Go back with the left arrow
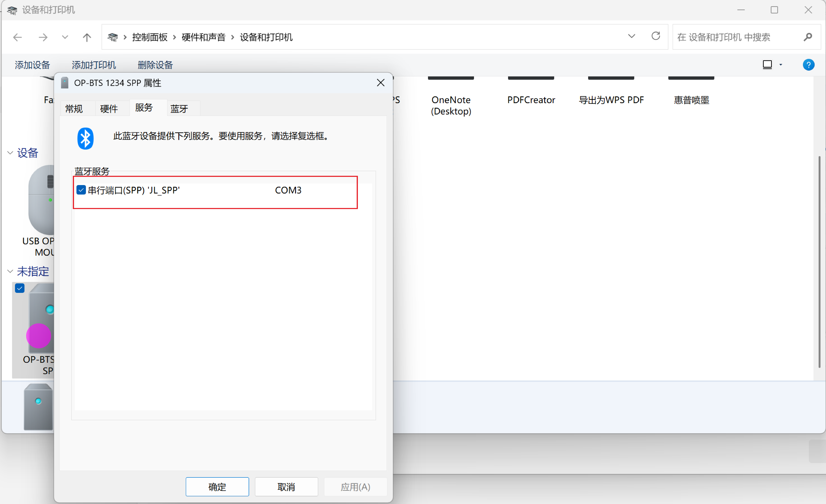The width and height of the screenshot is (826, 504). point(17,37)
